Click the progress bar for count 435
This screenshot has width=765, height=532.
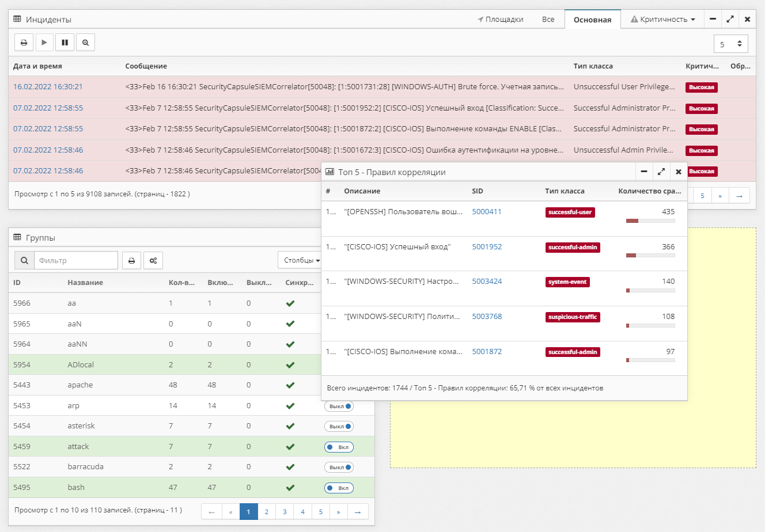(x=650, y=221)
